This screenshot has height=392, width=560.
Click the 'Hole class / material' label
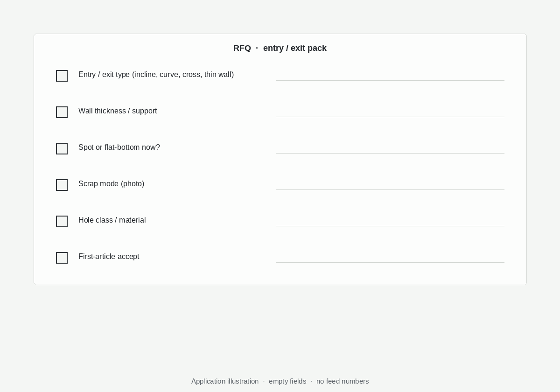coord(112,220)
